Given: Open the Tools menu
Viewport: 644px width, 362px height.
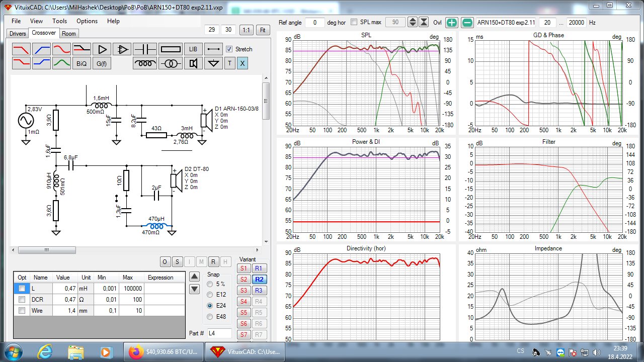Looking at the screenshot, I should point(59,21).
